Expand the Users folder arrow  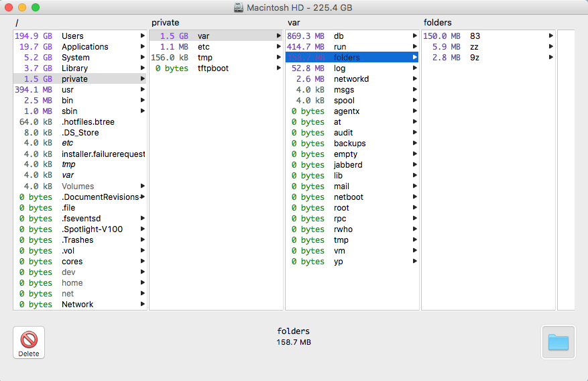coord(143,36)
